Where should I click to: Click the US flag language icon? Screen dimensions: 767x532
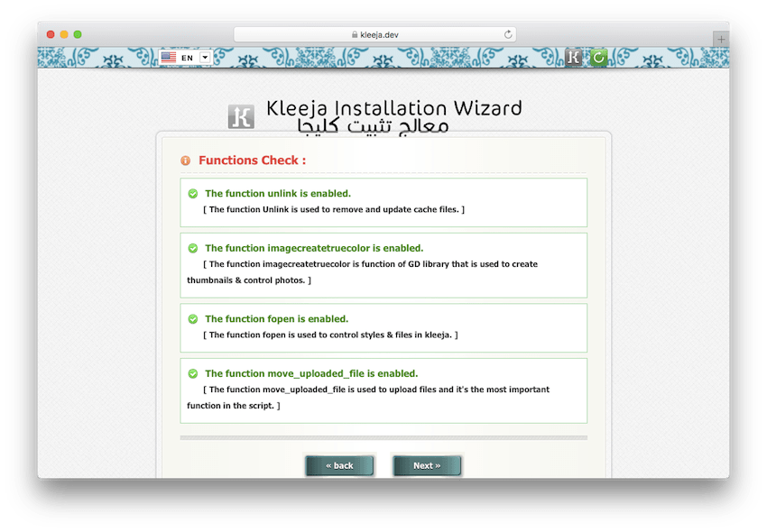(169, 57)
